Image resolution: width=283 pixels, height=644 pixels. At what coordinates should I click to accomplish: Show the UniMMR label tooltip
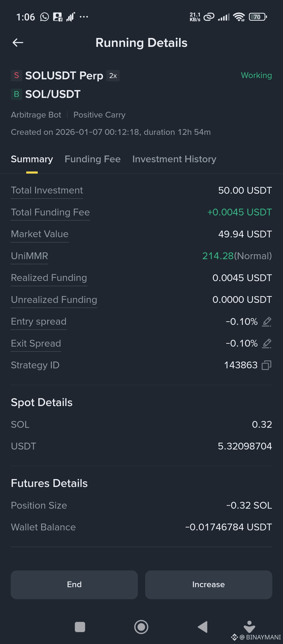coord(30,256)
